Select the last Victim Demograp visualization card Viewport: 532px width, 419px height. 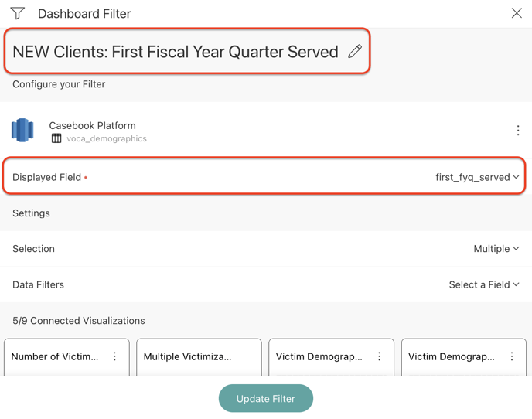(x=452, y=357)
